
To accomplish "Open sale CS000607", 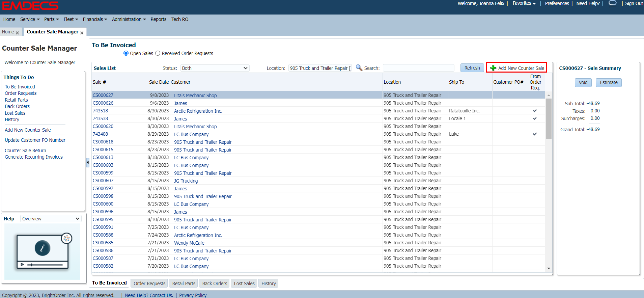I will click(x=103, y=181).
